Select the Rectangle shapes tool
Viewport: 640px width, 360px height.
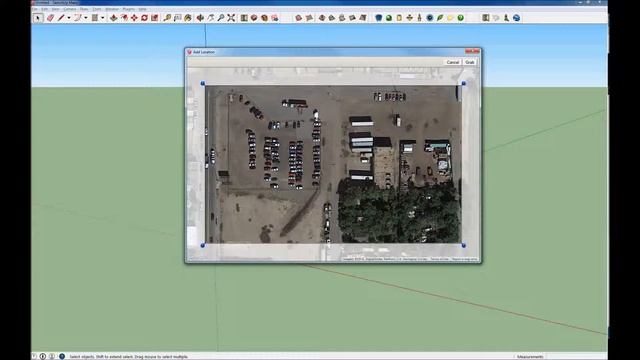click(95, 18)
